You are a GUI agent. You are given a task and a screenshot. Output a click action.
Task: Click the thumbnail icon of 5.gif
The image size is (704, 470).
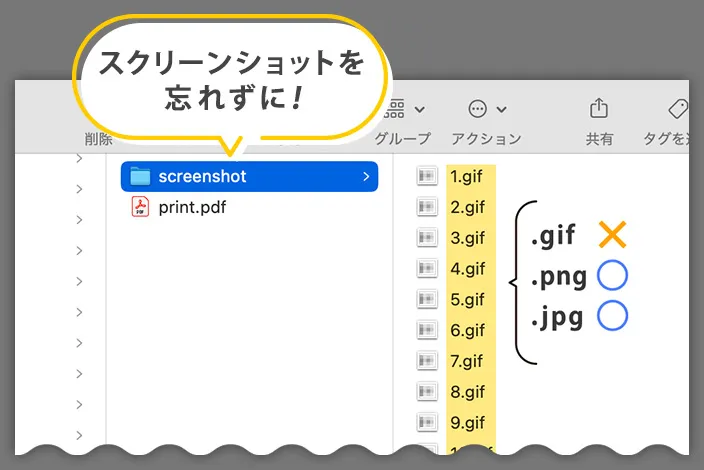coord(427,299)
